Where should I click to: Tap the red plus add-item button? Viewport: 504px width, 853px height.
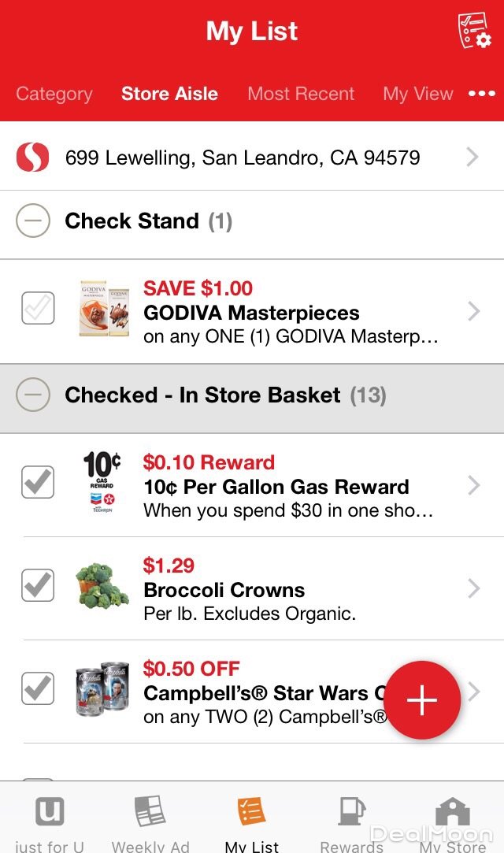tap(422, 700)
